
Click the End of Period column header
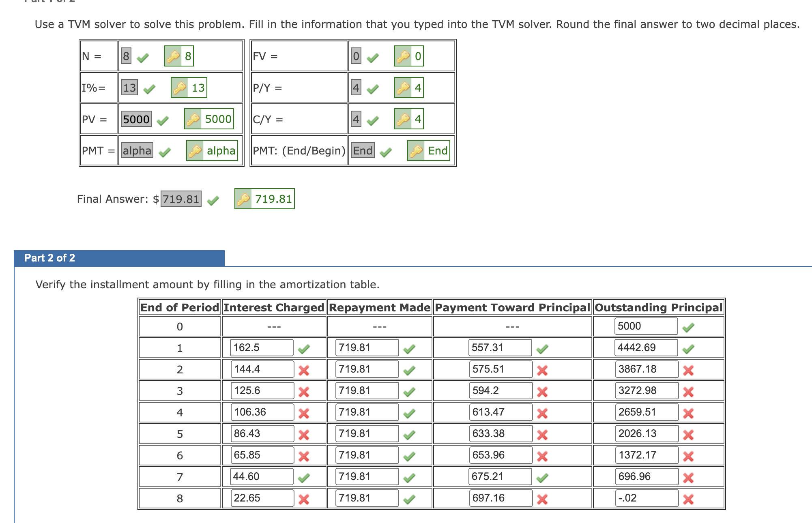180,307
